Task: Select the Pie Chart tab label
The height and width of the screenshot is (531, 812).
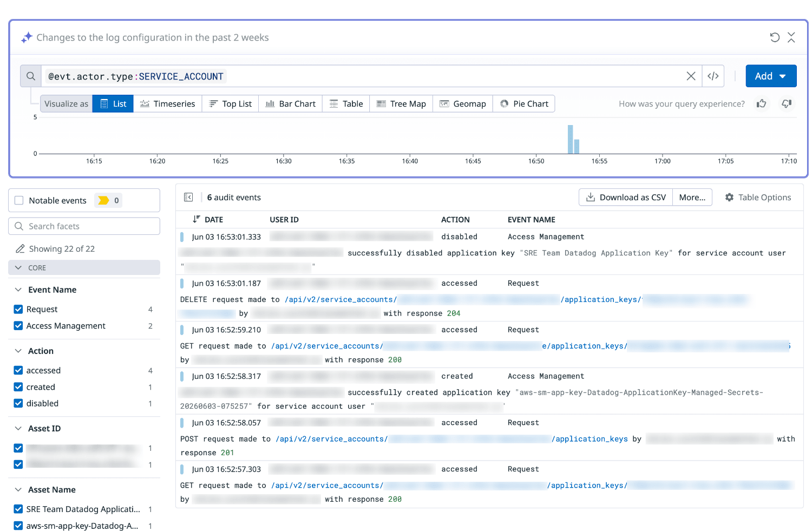Action: (531, 103)
